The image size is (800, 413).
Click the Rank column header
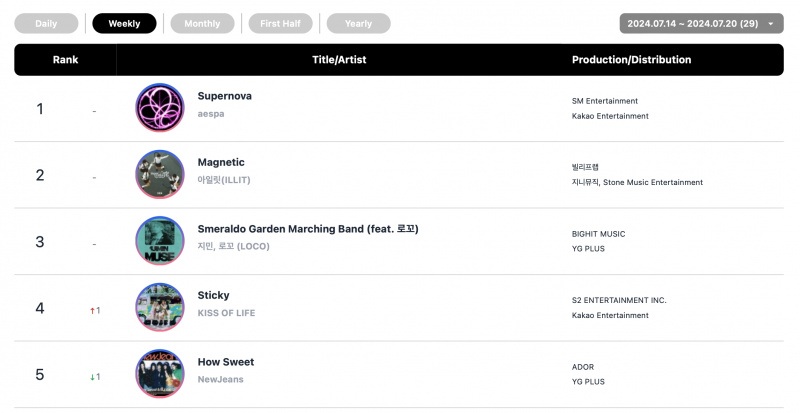pyautogui.click(x=65, y=60)
